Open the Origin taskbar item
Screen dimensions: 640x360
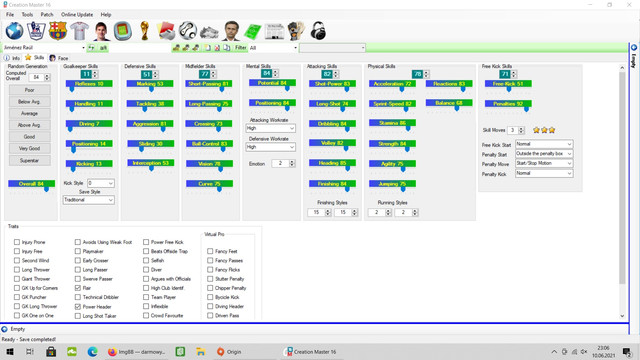229,351
